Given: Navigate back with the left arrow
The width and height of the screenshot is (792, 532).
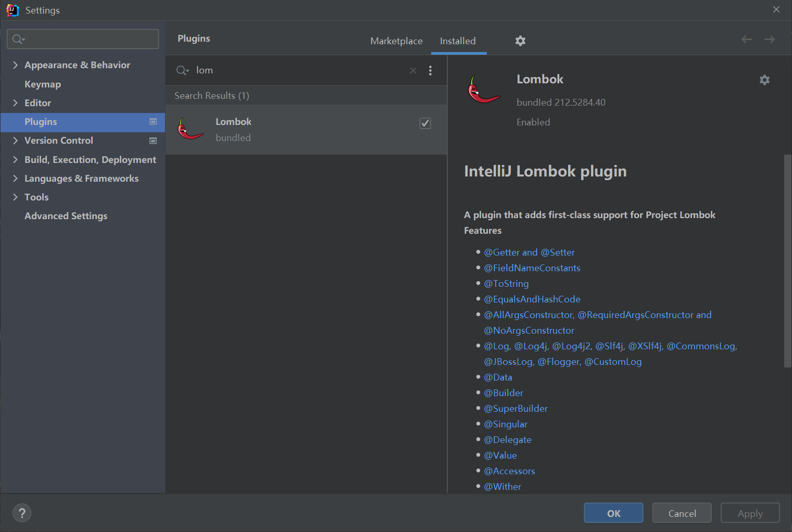Looking at the screenshot, I should (746, 40).
